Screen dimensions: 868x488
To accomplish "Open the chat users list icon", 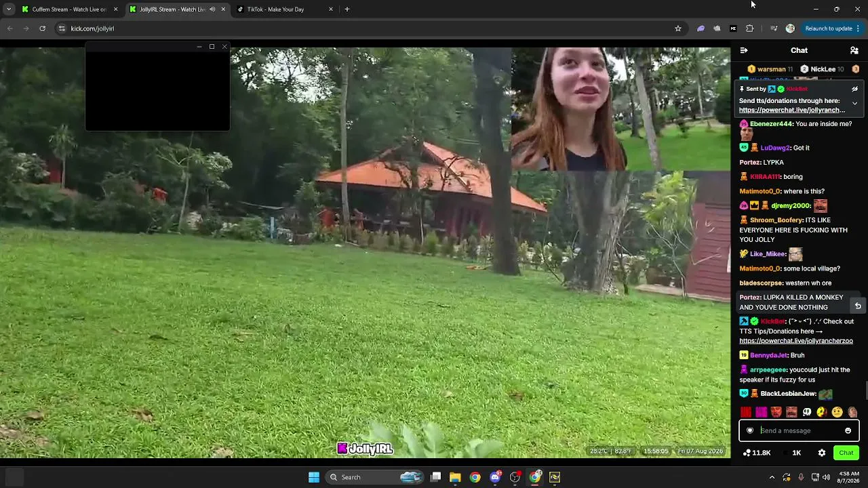I will click(x=854, y=50).
